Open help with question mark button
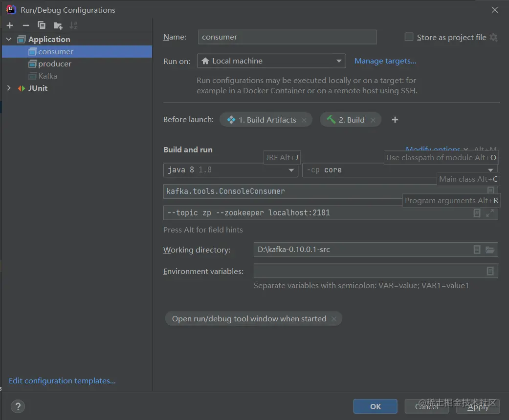509x420 pixels. pyautogui.click(x=18, y=406)
